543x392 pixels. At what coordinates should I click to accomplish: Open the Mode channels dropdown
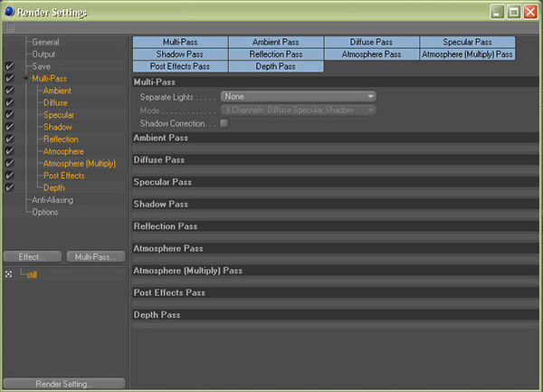[x=299, y=110]
